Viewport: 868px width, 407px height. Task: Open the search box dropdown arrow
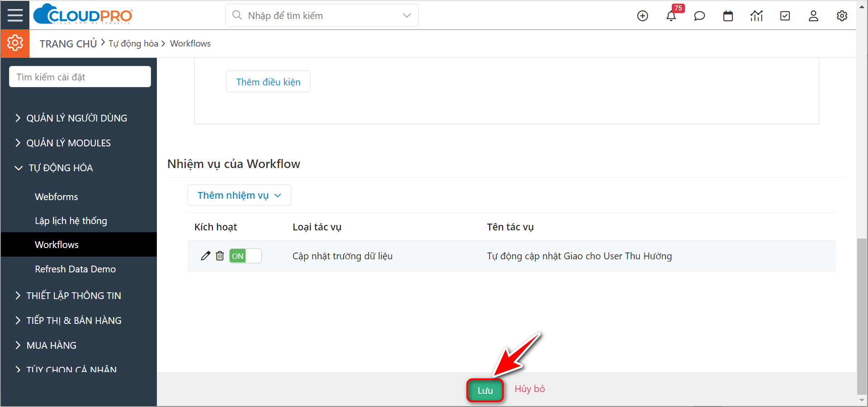pyautogui.click(x=407, y=15)
